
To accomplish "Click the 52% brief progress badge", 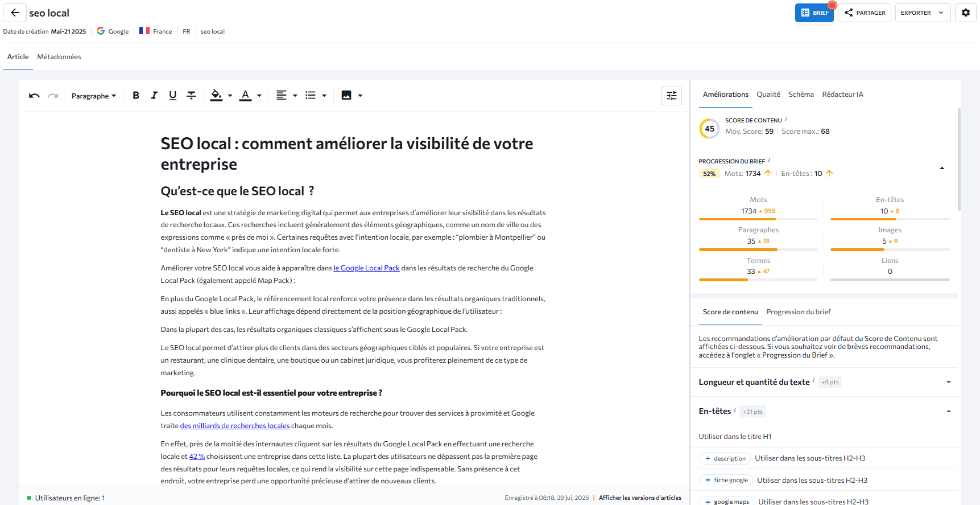I will point(709,174).
